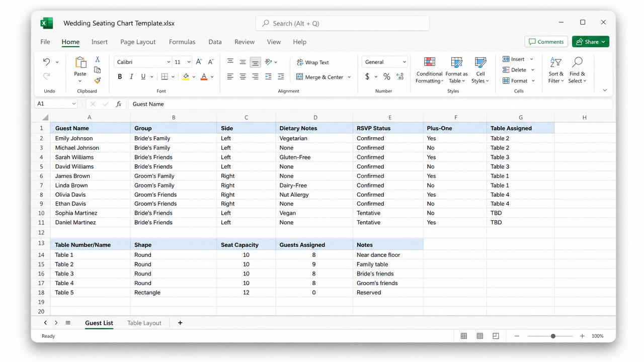The image size is (644, 362).
Task: Click the Cut scissors icon
Action: 98,59
